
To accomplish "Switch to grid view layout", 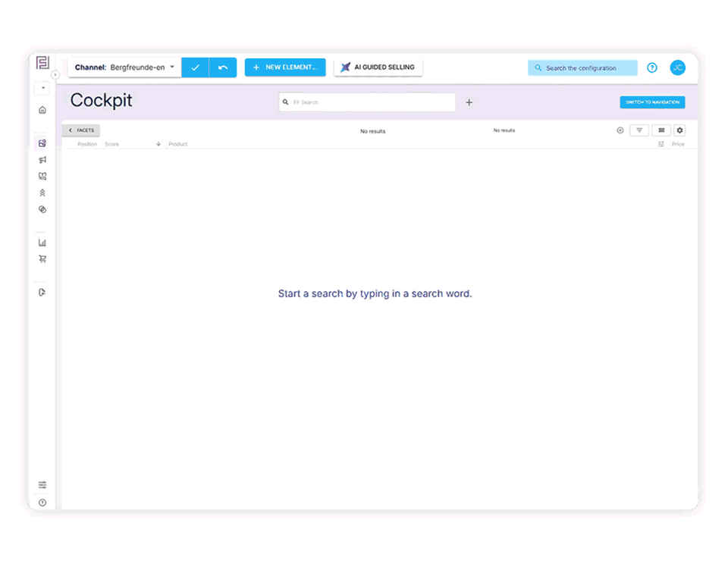I will point(661,130).
